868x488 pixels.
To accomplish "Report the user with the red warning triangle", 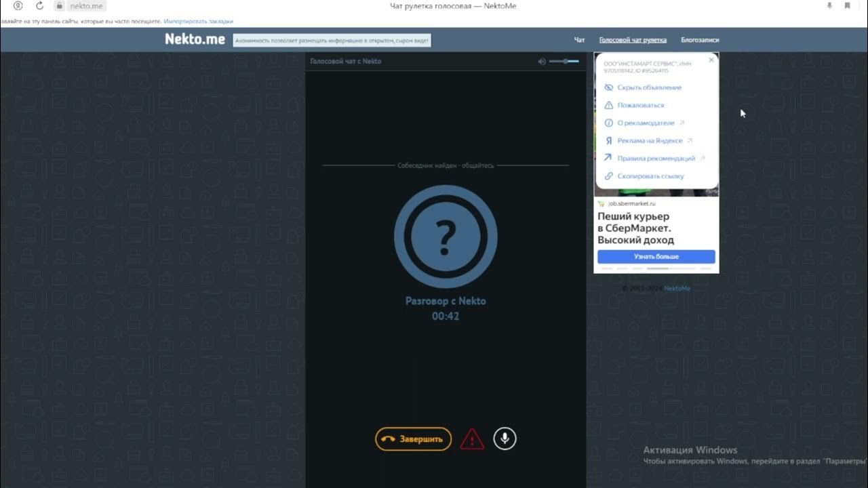I will tap(472, 439).
